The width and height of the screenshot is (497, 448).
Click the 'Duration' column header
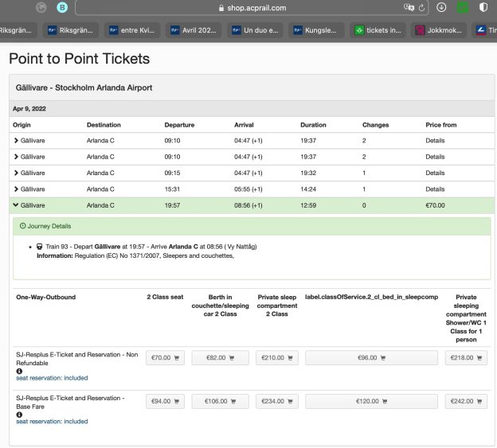pyautogui.click(x=313, y=125)
